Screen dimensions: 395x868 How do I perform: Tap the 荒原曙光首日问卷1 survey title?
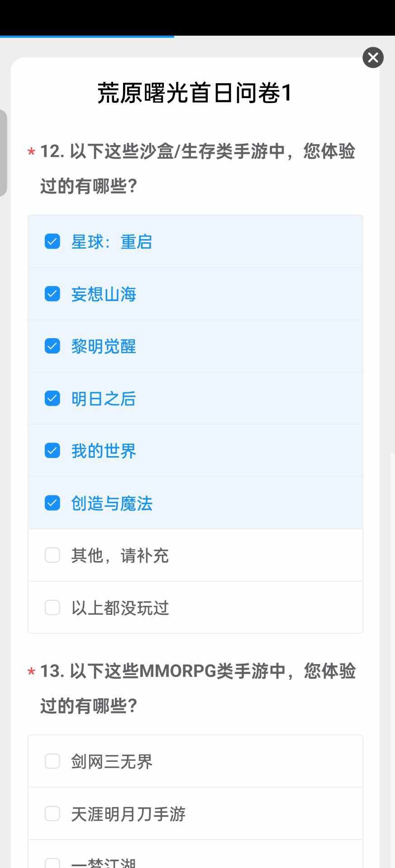point(195,93)
